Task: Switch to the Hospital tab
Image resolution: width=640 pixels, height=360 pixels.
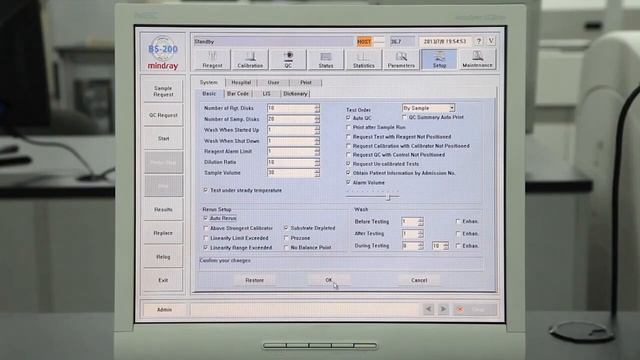Action: [x=241, y=82]
